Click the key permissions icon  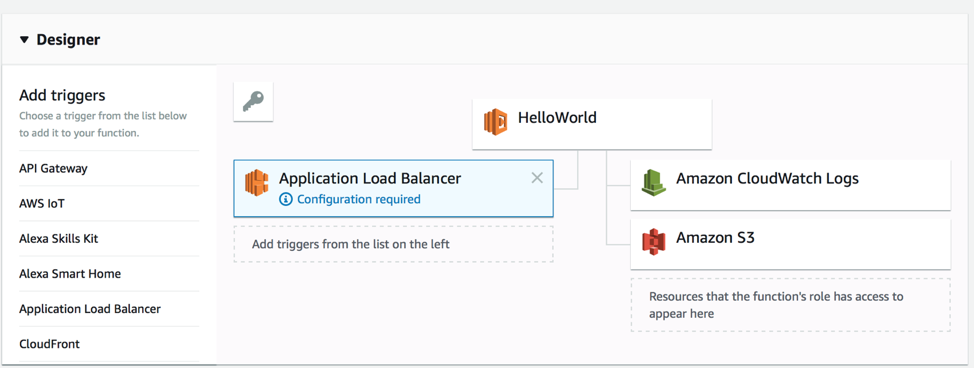coord(253,101)
